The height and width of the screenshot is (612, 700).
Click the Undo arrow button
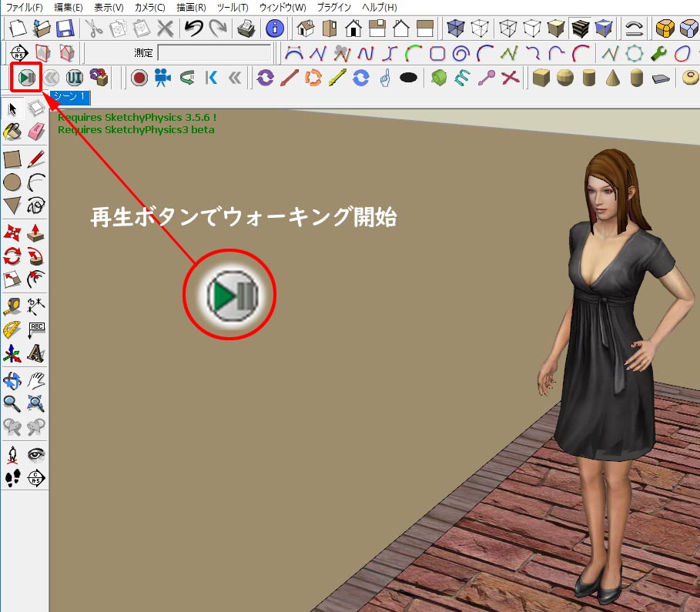click(x=193, y=29)
